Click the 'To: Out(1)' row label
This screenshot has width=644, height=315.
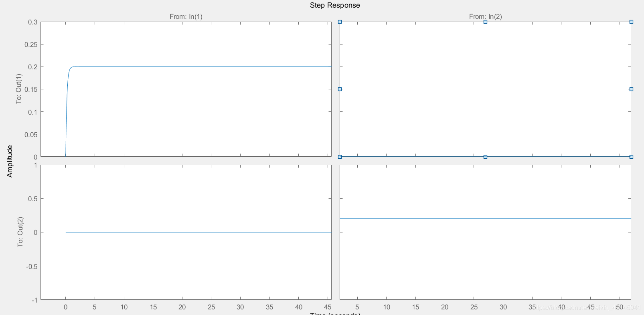19,89
